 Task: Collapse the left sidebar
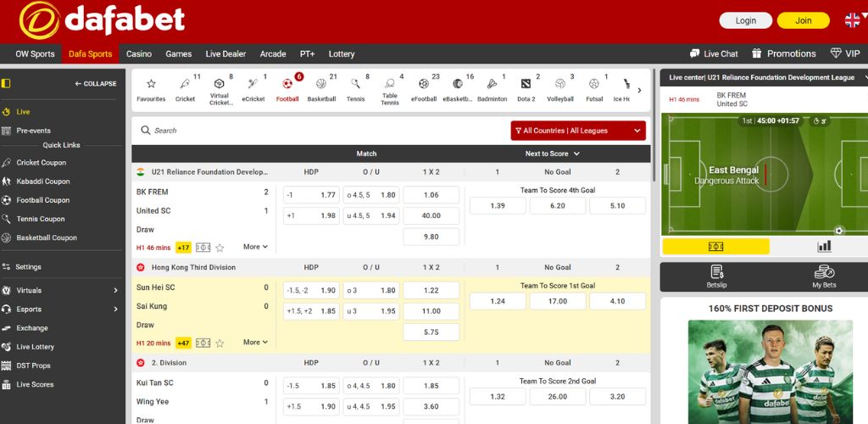coord(96,84)
